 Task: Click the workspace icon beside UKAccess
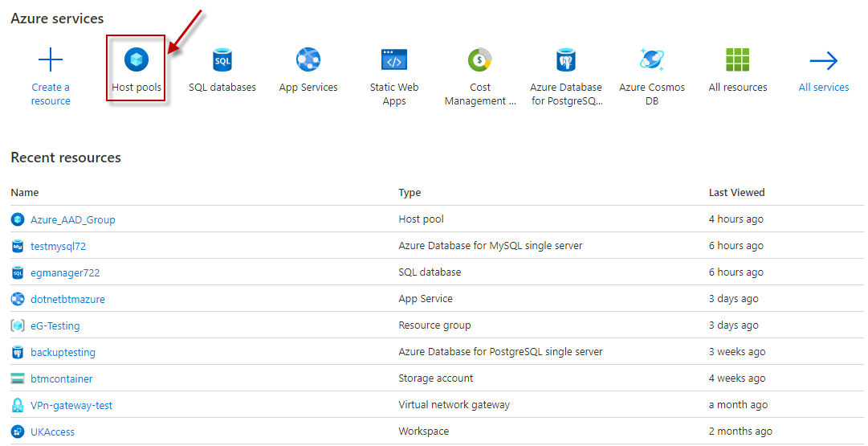[18, 432]
